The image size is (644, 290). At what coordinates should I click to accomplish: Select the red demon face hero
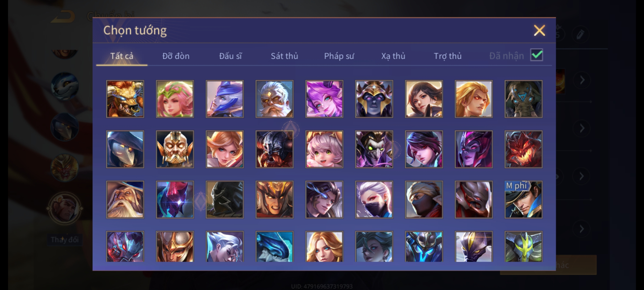523,149
